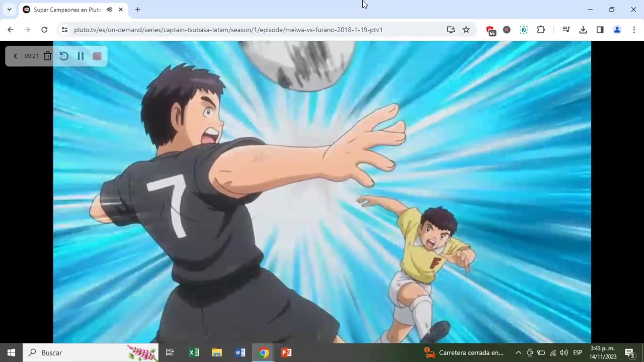This screenshot has height=362, width=644.
Task: Open the teal N capture extension
Action: (x=524, y=30)
